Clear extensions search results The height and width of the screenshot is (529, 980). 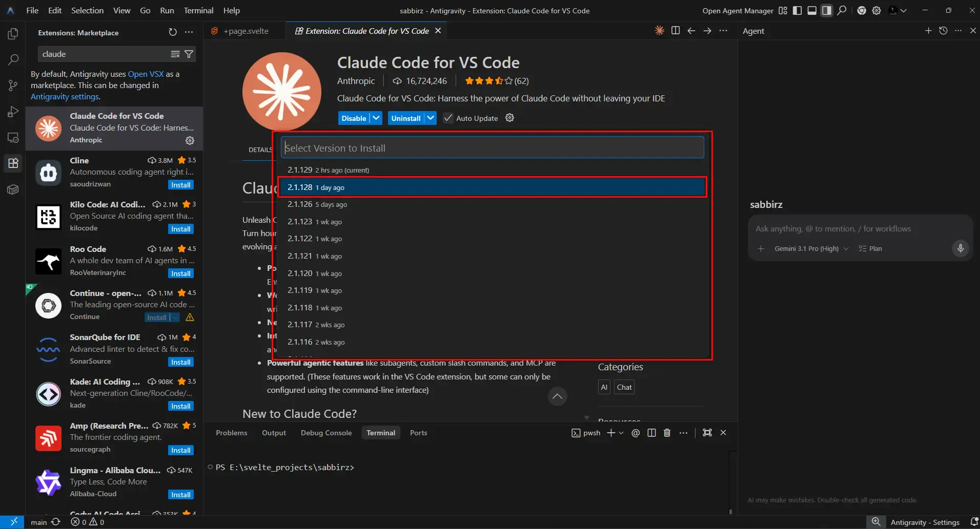click(175, 54)
